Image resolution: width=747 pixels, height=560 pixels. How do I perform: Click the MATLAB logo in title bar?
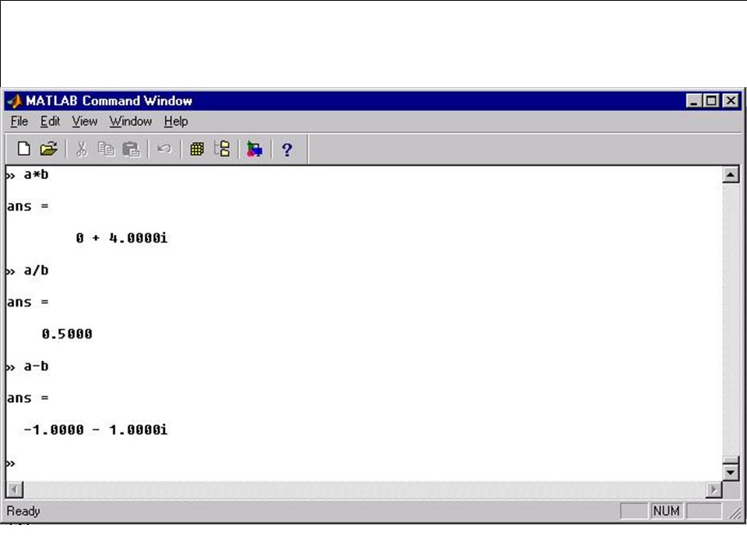(15, 101)
